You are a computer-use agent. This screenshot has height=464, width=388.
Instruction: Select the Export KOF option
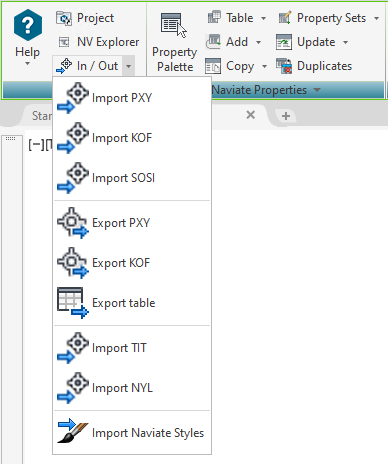tap(132, 263)
